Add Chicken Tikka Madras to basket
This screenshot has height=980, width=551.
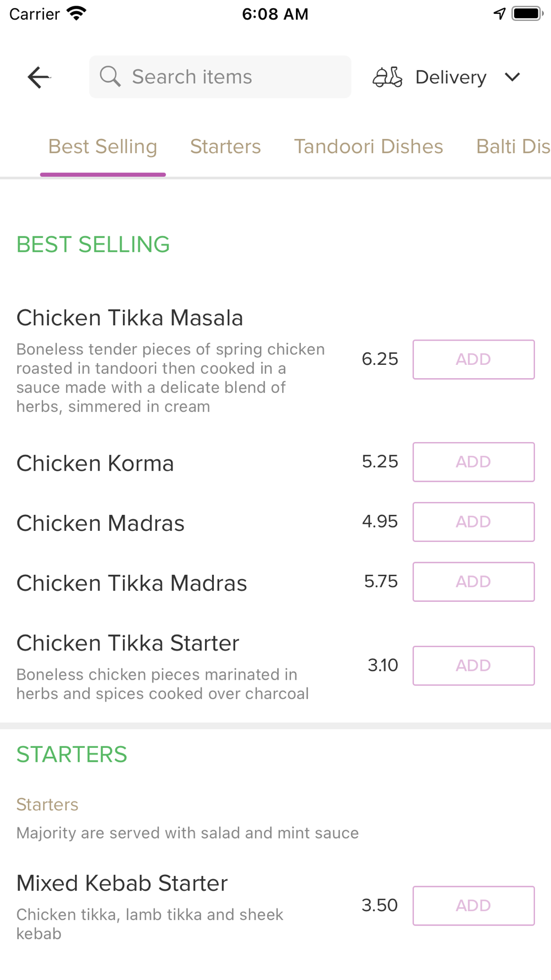pos(473,581)
